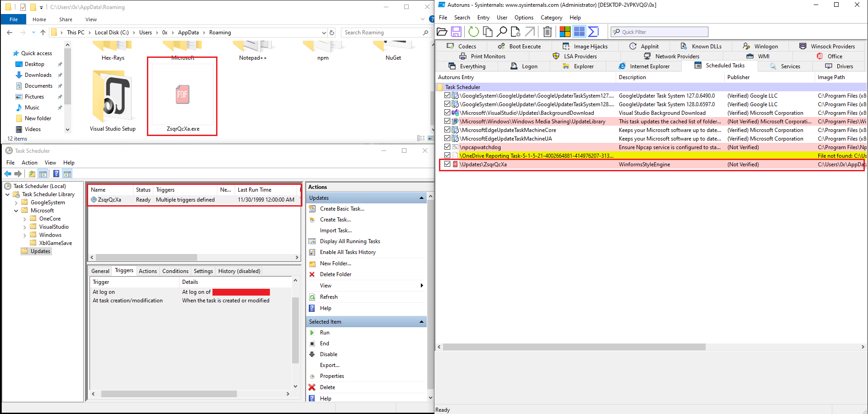
Task: Click Up arrow in File Explorer navigation
Action: (x=43, y=33)
